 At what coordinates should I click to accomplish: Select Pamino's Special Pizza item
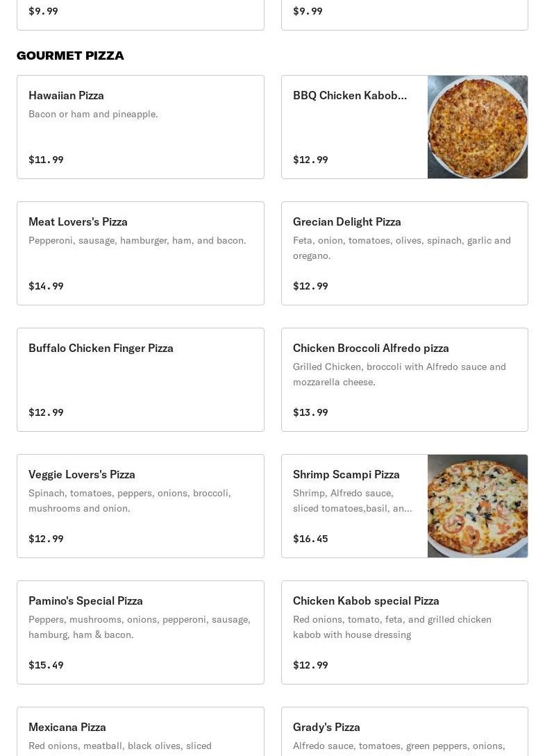coord(140,632)
